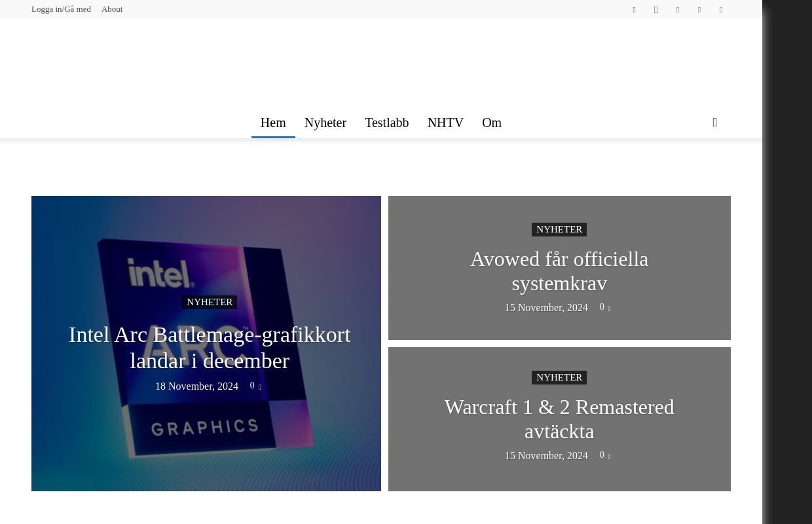Viewport: 812px width, 524px height.
Task: Open the search icon in the navigation bar
Action: pos(714,122)
